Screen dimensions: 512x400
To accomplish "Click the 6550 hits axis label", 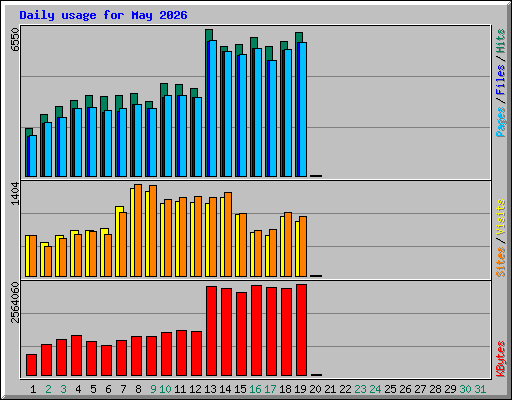I will [x=15, y=39].
